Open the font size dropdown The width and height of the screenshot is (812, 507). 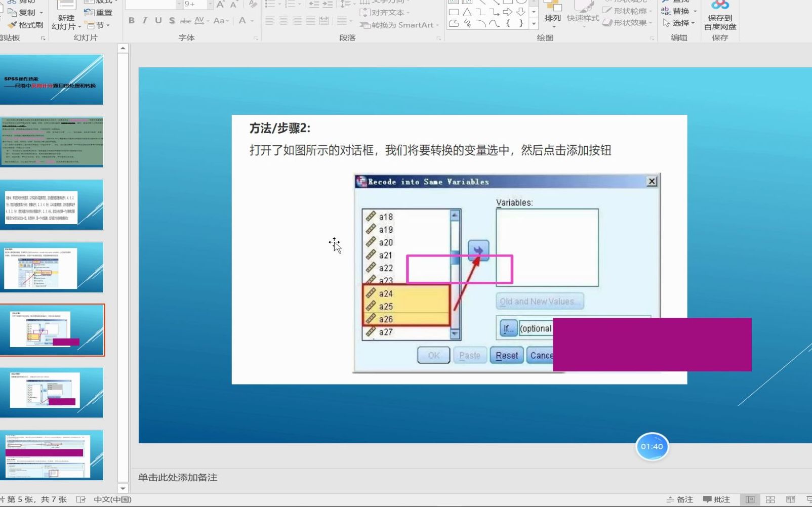tap(210, 4)
